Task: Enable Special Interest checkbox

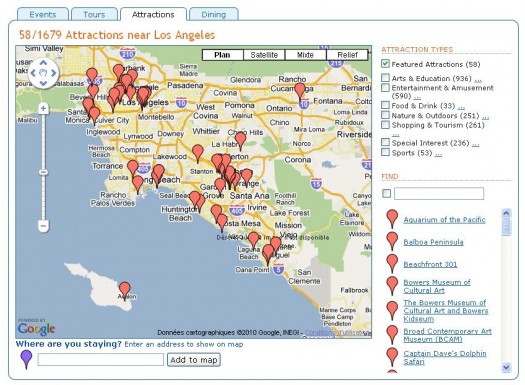Action: [385, 142]
